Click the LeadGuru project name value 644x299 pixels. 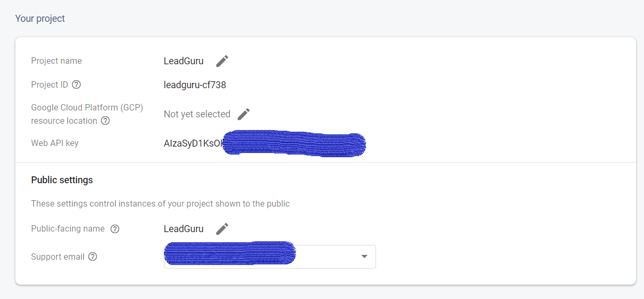[184, 61]
